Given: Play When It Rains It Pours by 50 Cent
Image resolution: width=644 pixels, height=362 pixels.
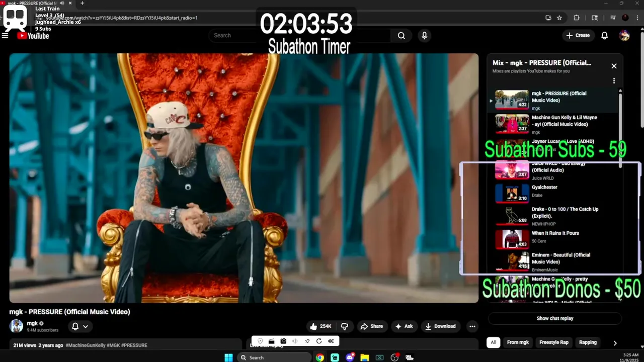Looking at the screenshot, I should tap(553, 238).
